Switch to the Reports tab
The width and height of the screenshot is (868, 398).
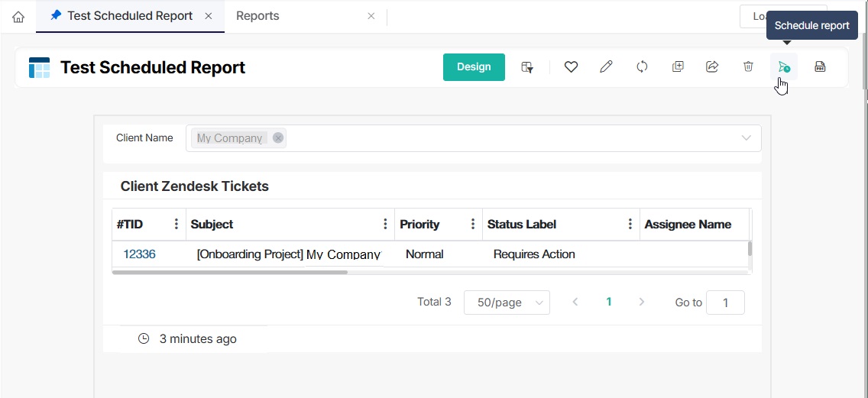(257, 16)
